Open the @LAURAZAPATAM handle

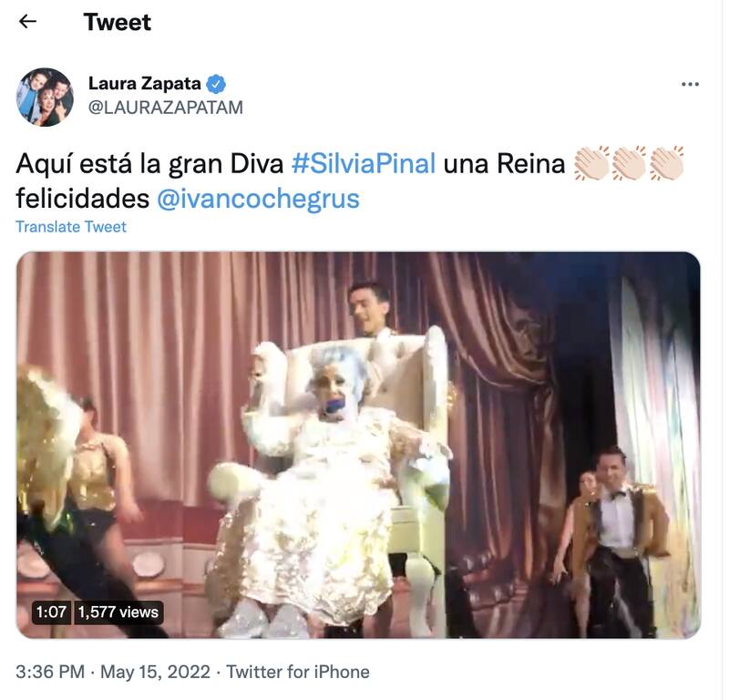165,108
